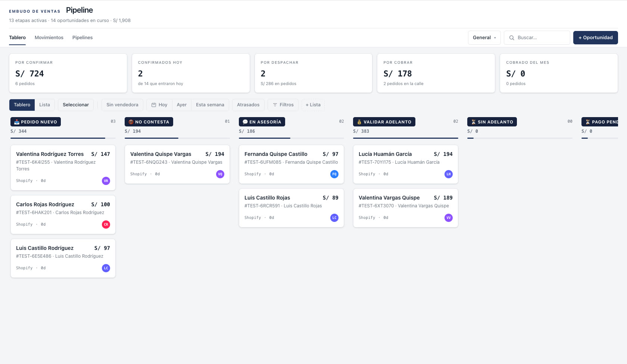Click the Validar Adelanto column progress bar

406,138
